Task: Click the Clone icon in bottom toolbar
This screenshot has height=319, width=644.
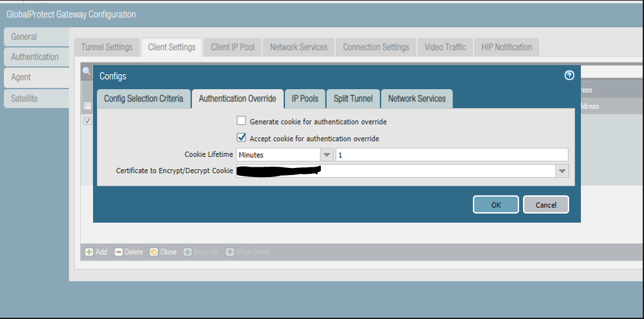Action: coord(154,252)
